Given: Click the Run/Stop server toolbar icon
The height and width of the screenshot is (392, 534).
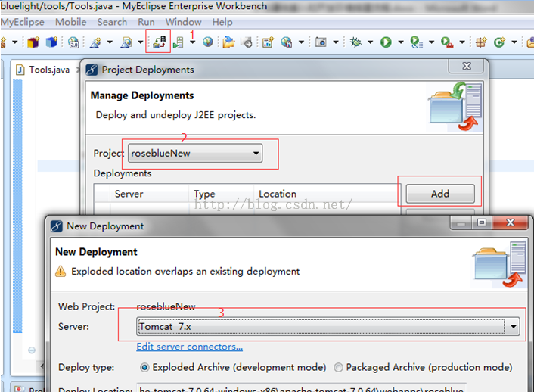Looking at the screenshot, I should 178,42.
